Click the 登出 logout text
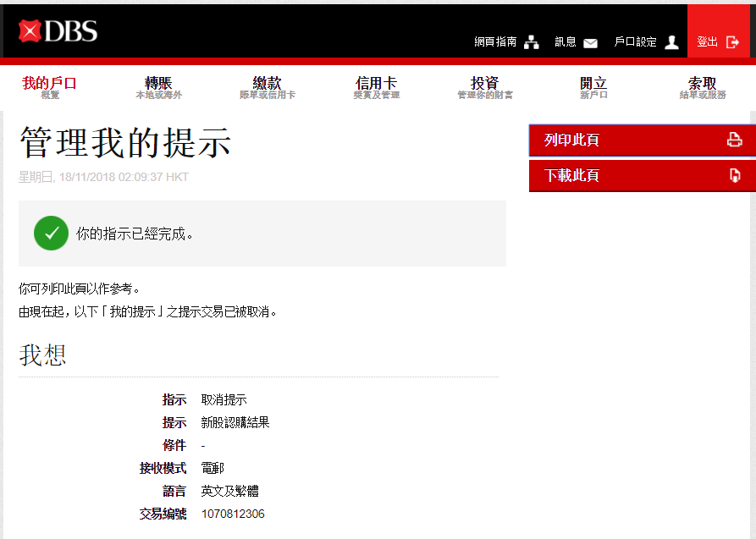The image size is (756, 539). coord(707,42)
